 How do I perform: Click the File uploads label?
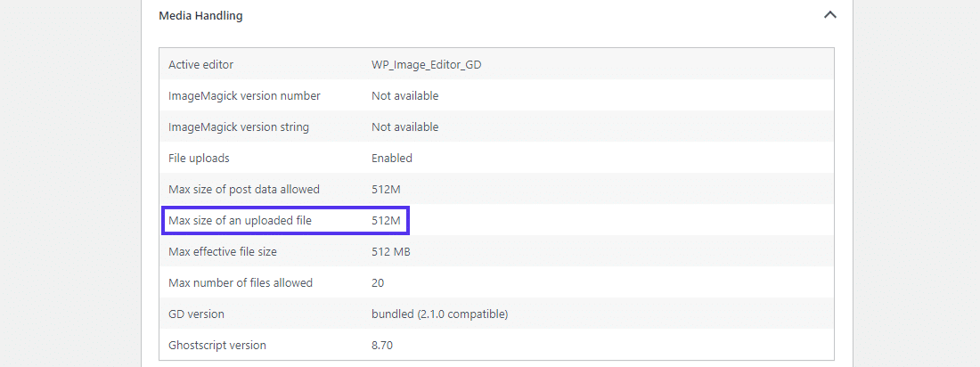[x=199, y=158]
